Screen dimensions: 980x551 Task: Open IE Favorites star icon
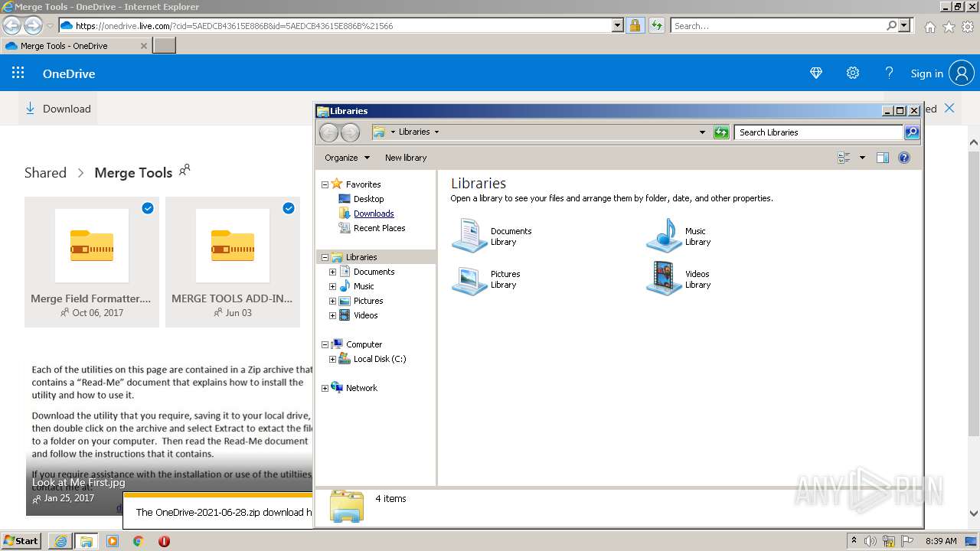tap(949, 27)
